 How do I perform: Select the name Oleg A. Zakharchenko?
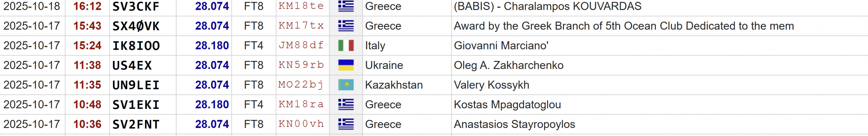click(508, 65)
